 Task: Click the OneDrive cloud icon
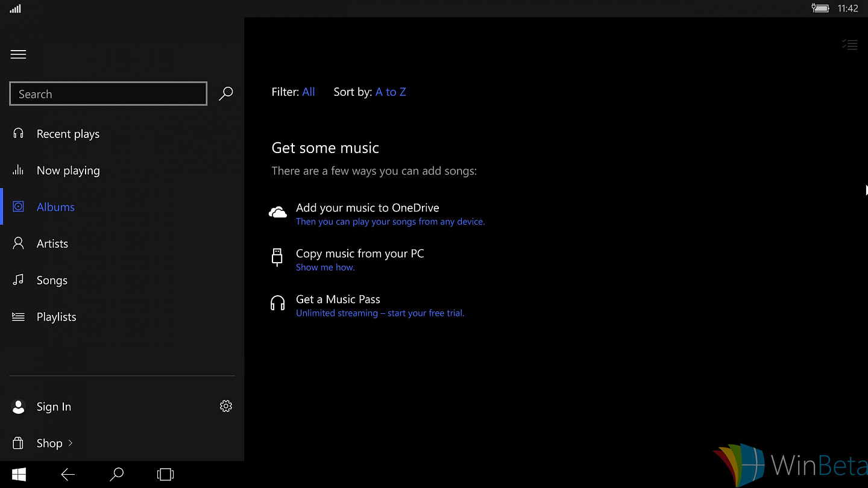coord(277,212)
